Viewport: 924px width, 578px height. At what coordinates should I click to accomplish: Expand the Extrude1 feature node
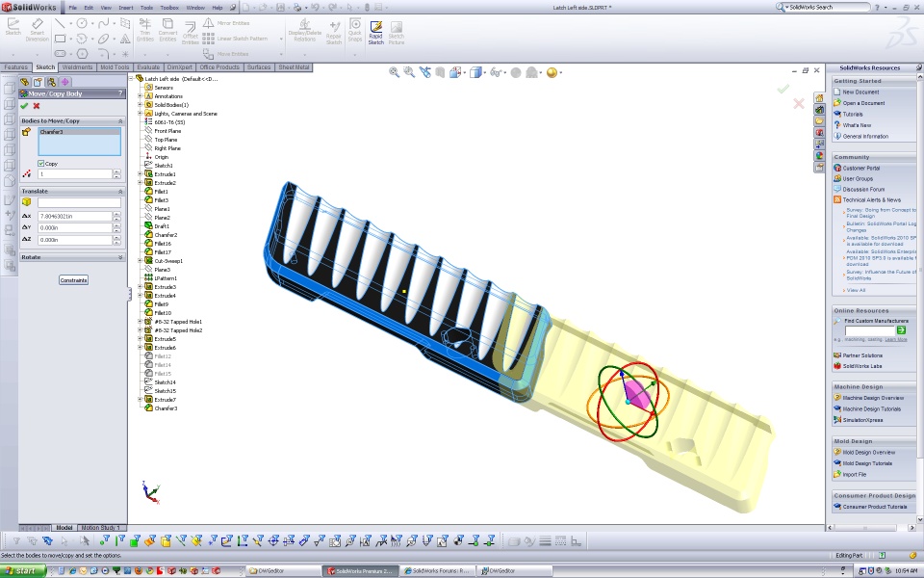click(141, 174)
